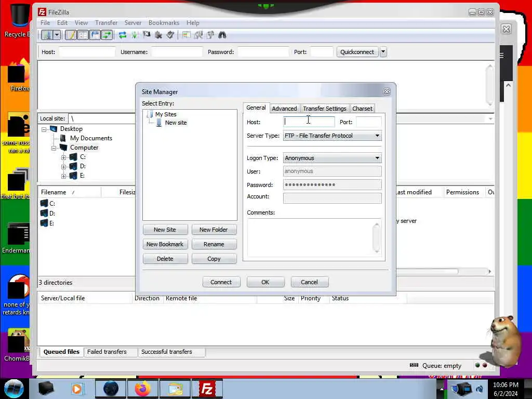Click the Site Manager Host field
Image resolution: width=532 pixels, height=399 pixels.
[309, 122]
